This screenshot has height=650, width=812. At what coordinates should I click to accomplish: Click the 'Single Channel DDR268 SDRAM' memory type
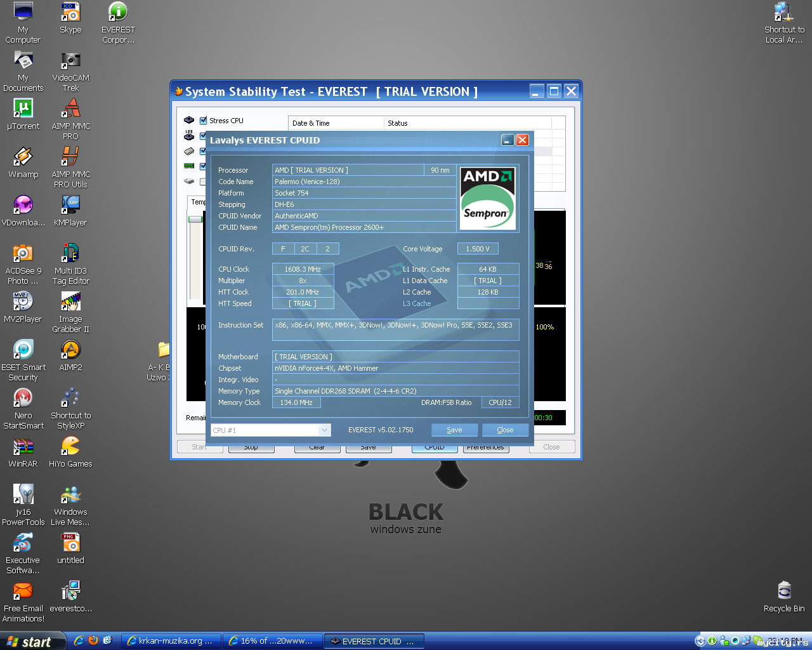click(x=396, y=391)
